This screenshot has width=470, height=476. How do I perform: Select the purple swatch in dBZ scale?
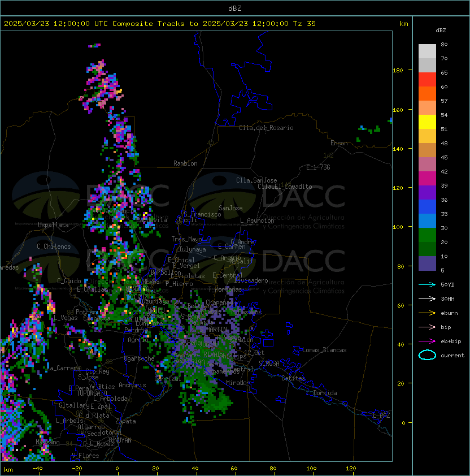coord(427,192)
